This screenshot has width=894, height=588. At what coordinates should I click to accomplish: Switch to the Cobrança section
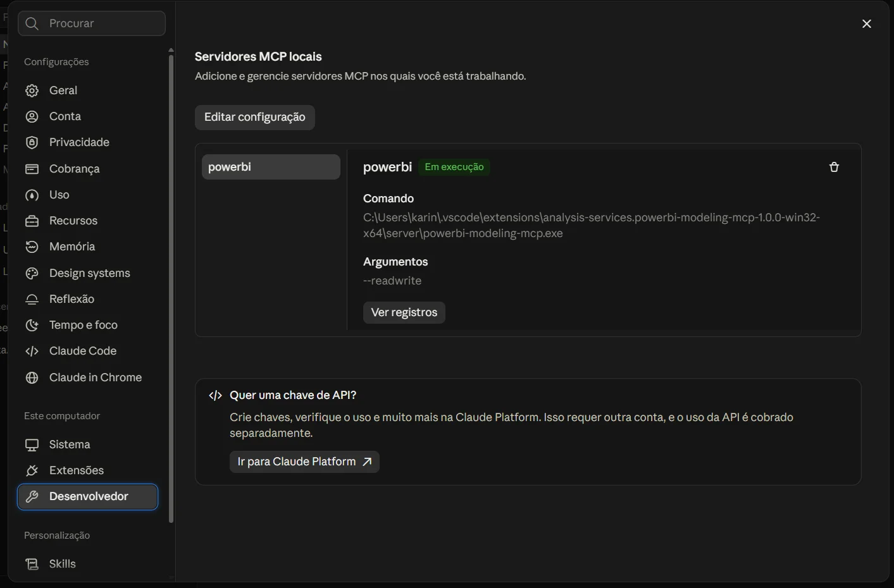pos(87,169)
